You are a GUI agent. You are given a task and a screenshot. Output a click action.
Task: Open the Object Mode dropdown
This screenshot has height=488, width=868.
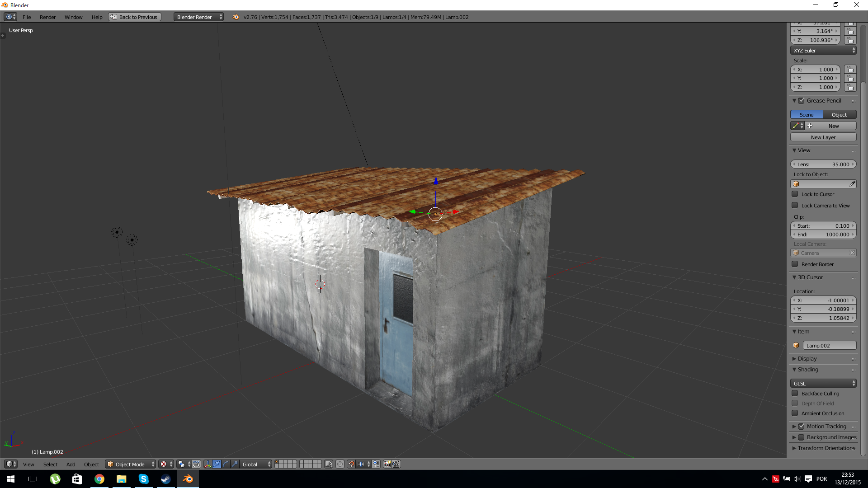point(130,464)
